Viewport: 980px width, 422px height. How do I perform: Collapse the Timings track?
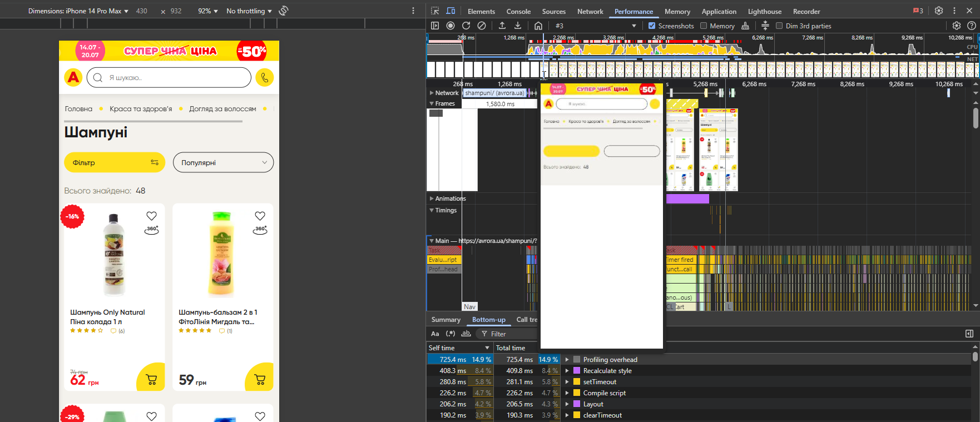(432, 210)
